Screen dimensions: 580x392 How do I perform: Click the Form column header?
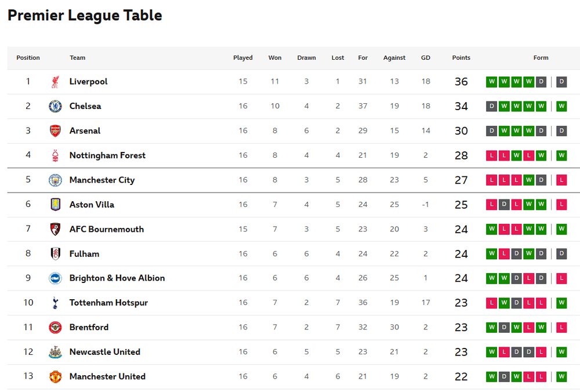click(541, 57)
